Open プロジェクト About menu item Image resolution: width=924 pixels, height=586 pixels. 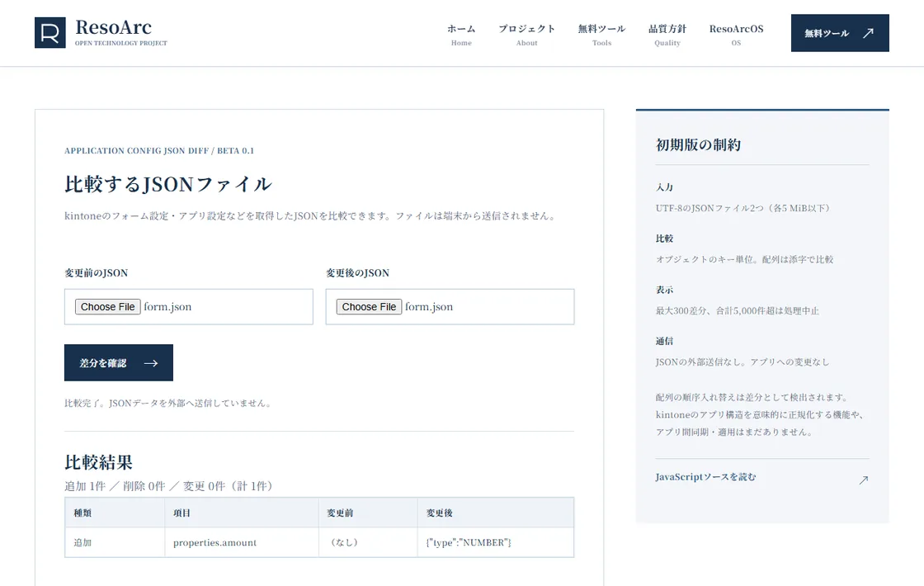tap(527, 35)
